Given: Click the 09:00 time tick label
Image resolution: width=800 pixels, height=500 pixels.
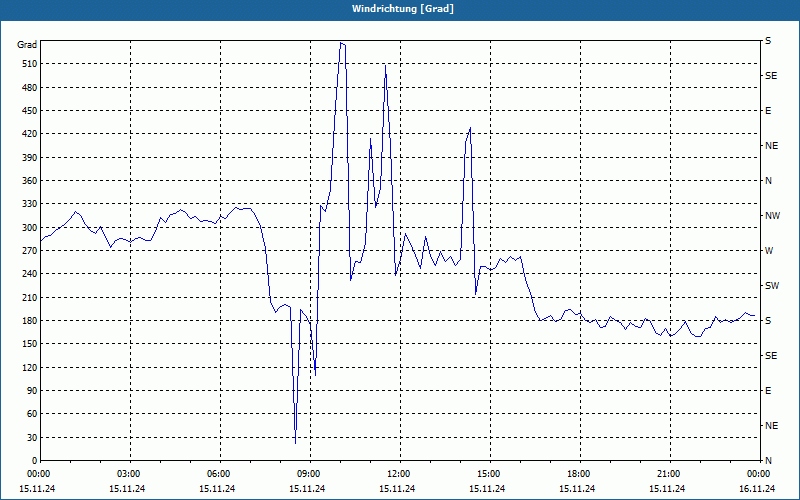Looking at the screenshot, I should tap(310, 473).
